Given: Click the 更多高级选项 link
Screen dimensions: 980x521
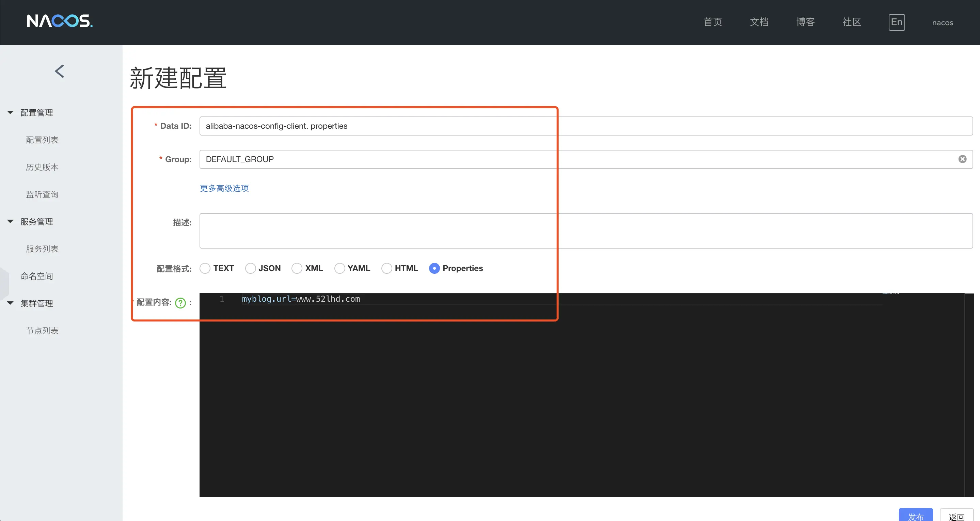Looking at the screenshot, I should coord(224,188).
